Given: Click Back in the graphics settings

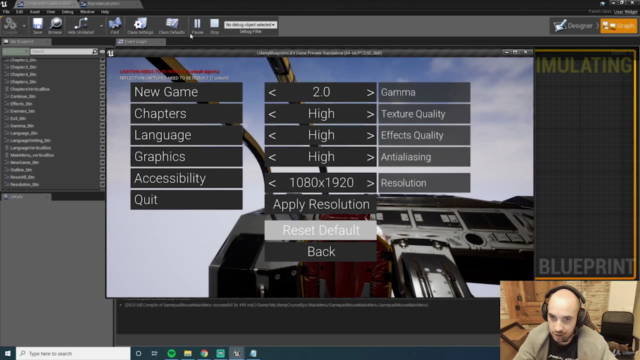Looking at the screenshot, I should click(320, 251).
